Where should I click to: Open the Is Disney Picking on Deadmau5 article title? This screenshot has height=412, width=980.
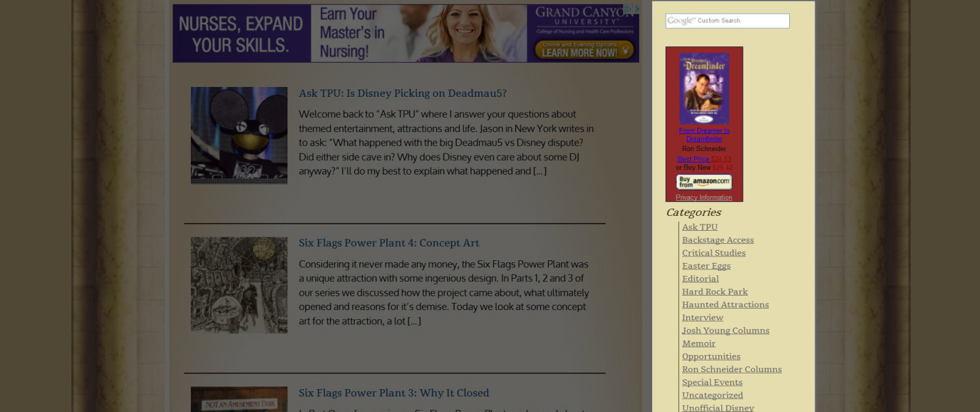402,94
